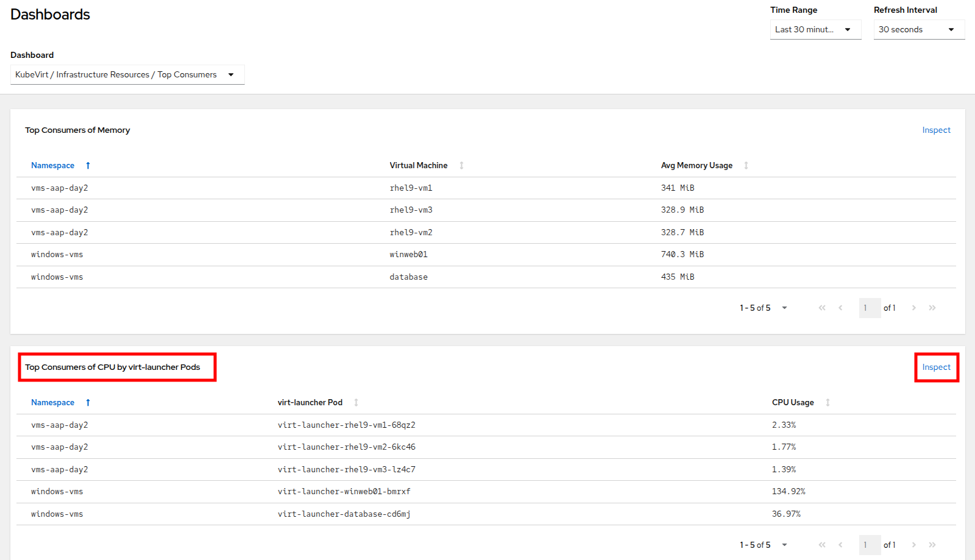
Task: Sort by Virtual Machine column icon
Action: [461, 166]
